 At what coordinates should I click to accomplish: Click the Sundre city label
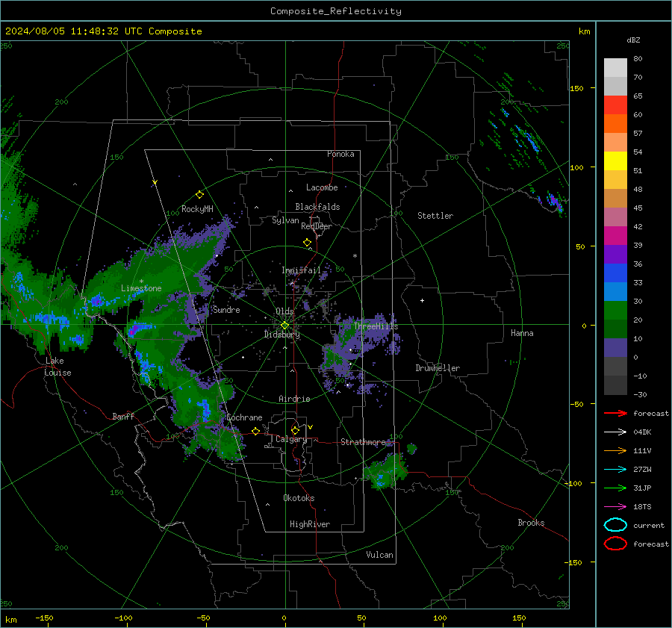(226, 309)
